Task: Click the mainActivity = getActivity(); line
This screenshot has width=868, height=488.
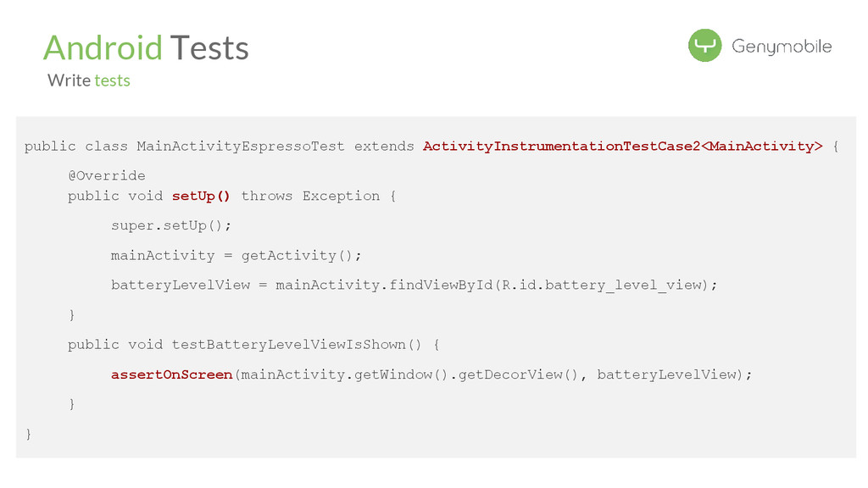Action: pos(236,255)
